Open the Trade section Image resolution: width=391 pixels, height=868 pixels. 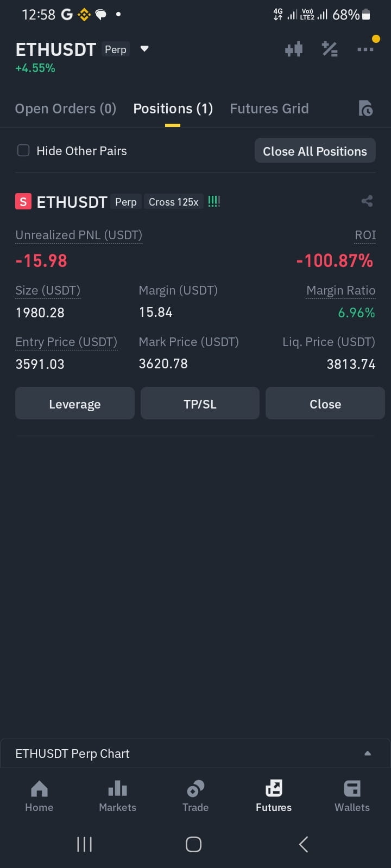[195, 796]
